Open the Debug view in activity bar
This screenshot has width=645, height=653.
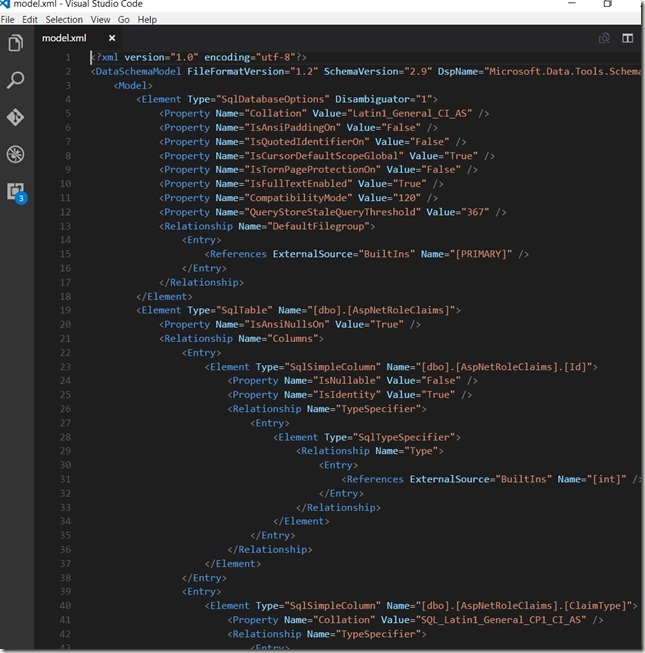tap(15, 154)
